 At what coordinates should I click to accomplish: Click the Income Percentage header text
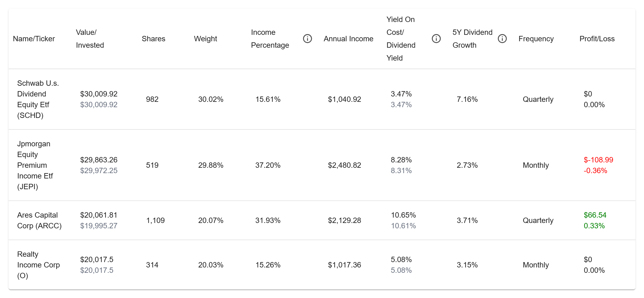[270, 39]
